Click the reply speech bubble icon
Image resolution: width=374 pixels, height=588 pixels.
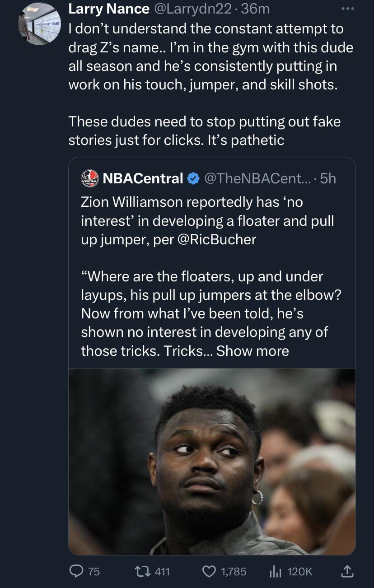(x=76, y=571)
